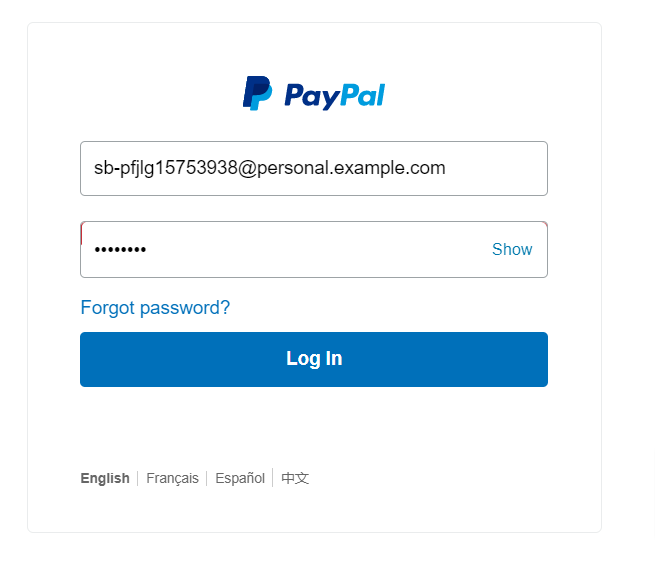655x565 pixels.
Task: Click the dark blue 'Pay' in logo
Action: pos(312,96)
